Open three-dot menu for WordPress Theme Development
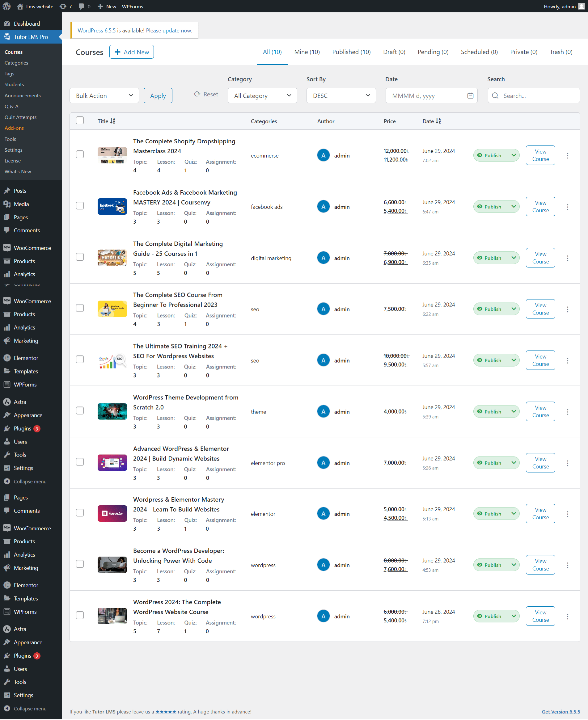 click(x=567, y=412)
